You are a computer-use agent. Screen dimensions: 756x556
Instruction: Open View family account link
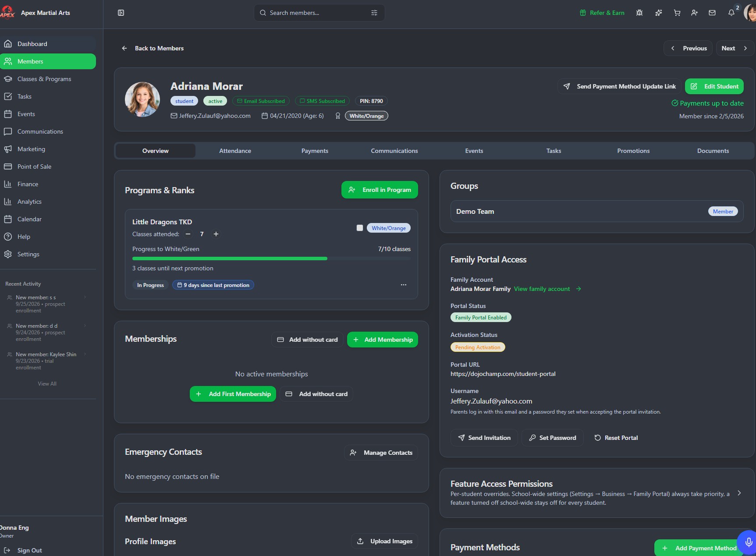pyautogui.click(x=547, y=289)
